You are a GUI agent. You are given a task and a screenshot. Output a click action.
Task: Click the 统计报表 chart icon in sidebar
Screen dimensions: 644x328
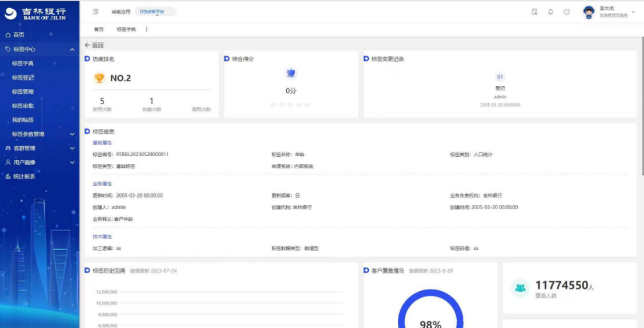(x=8, y=176)
